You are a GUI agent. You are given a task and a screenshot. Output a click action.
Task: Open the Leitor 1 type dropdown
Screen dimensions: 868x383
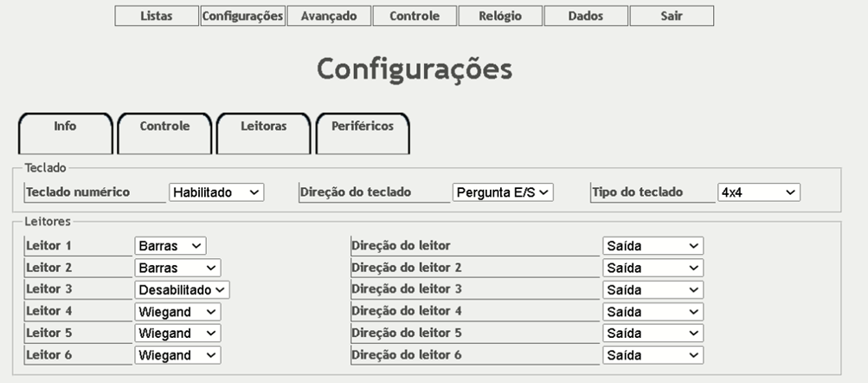170,246
